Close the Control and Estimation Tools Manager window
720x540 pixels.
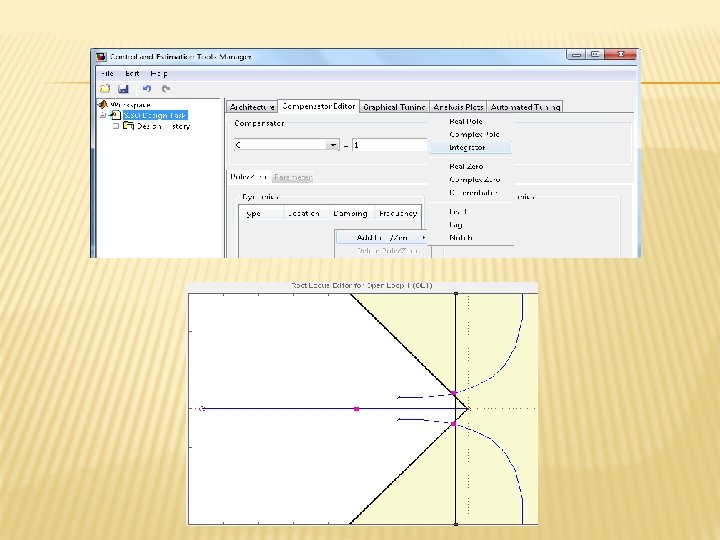[x=620, y=55]
